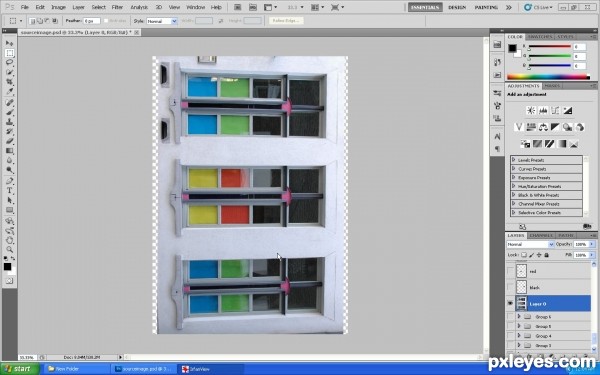Expand Hue/Saturation Presets list
The image size is (600, 375).
tap(514, 186)
